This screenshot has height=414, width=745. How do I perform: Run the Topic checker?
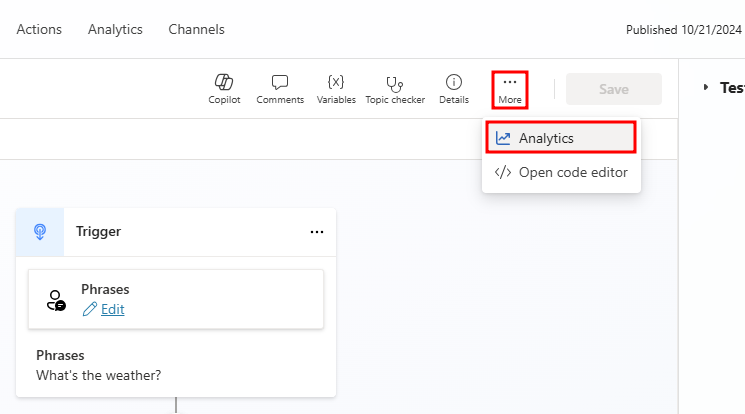click(x=395, y=89)
